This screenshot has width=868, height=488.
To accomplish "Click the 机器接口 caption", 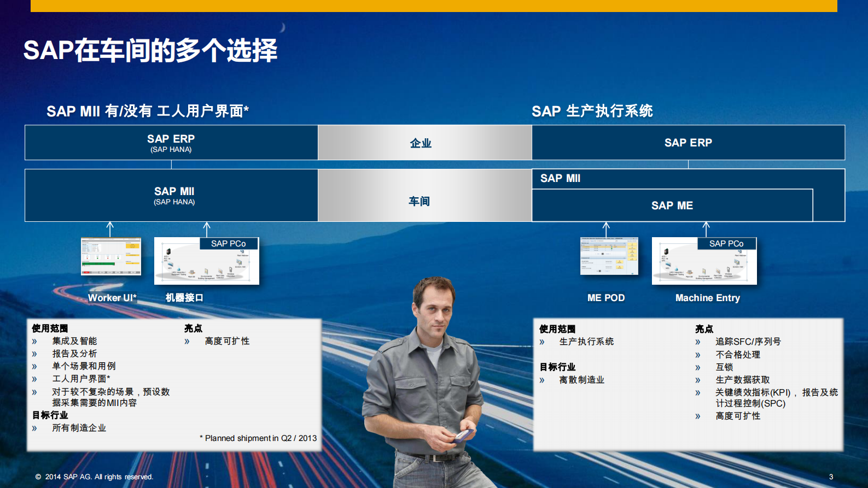I will (x=184, y=298).
